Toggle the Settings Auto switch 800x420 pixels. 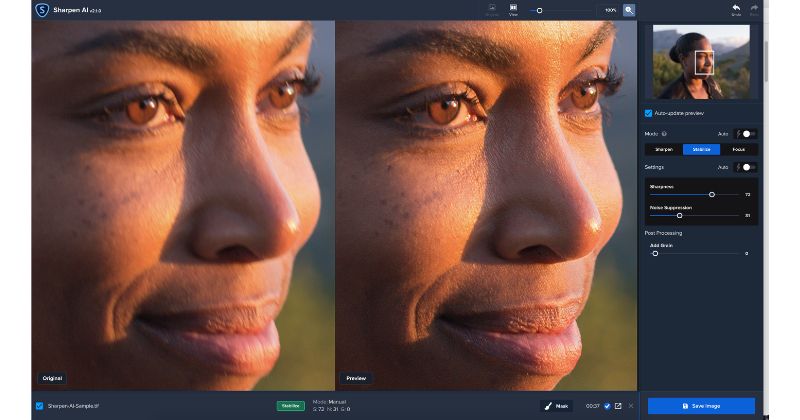tap(746, 167)
